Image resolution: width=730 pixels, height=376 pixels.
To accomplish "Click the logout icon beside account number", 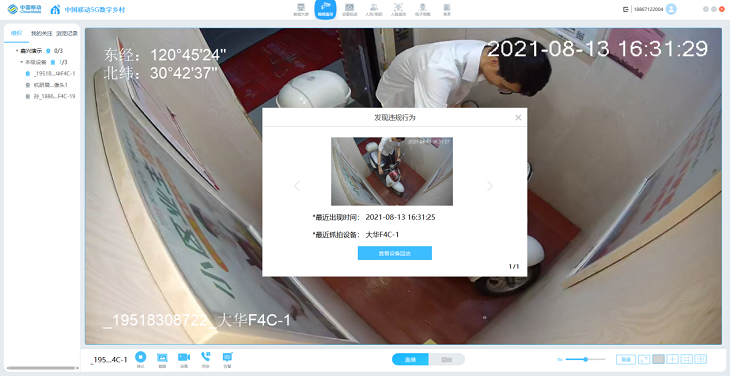I will (626, 9).
